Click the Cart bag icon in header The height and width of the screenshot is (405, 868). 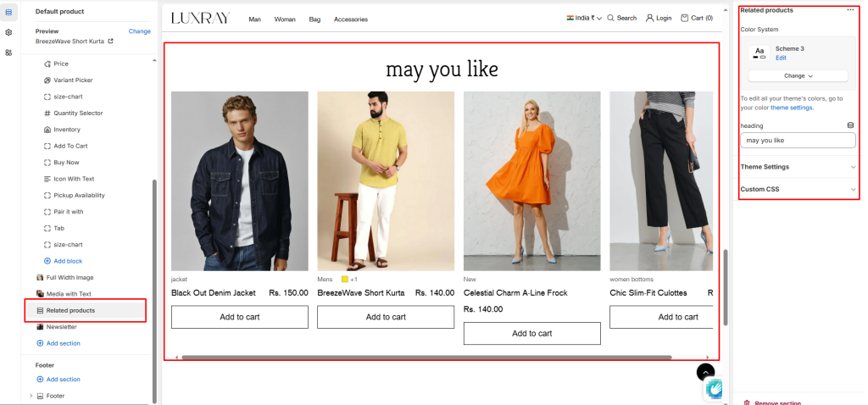coord(685,18)
